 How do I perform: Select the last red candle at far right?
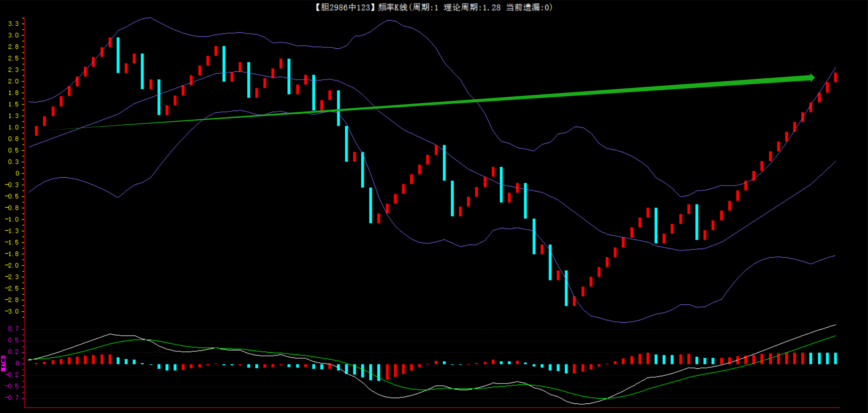tap(835, 77)
